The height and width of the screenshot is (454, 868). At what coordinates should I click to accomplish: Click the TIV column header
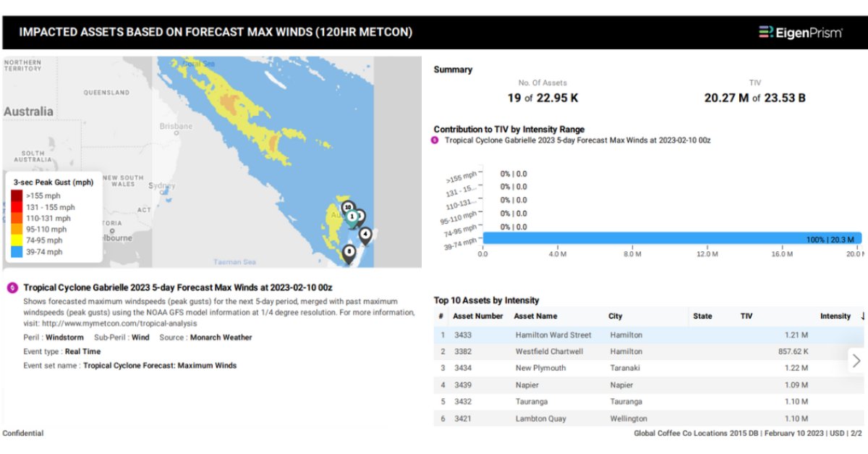point(746,316)
